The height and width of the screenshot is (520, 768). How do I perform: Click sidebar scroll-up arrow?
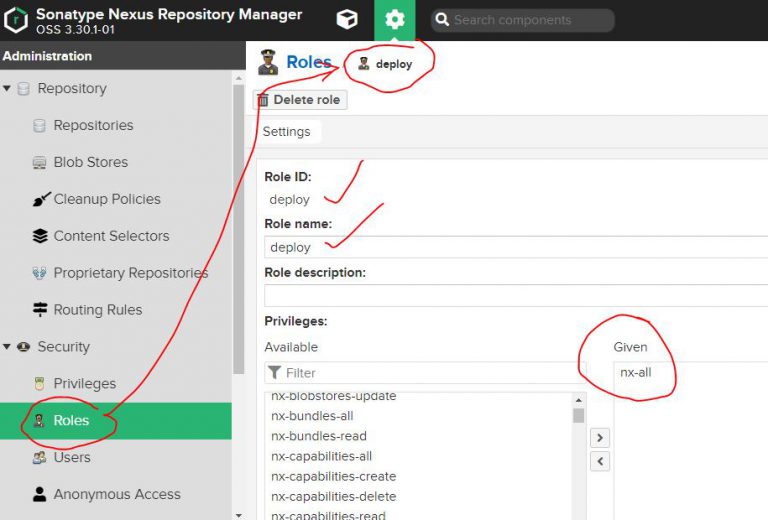coord(239,78)
